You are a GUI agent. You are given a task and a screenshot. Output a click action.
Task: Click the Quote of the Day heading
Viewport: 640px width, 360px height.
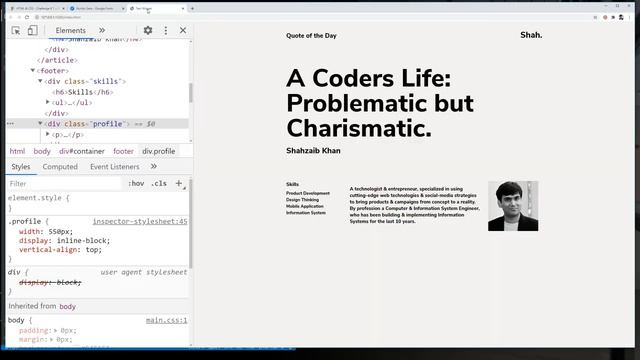(311, 36)
